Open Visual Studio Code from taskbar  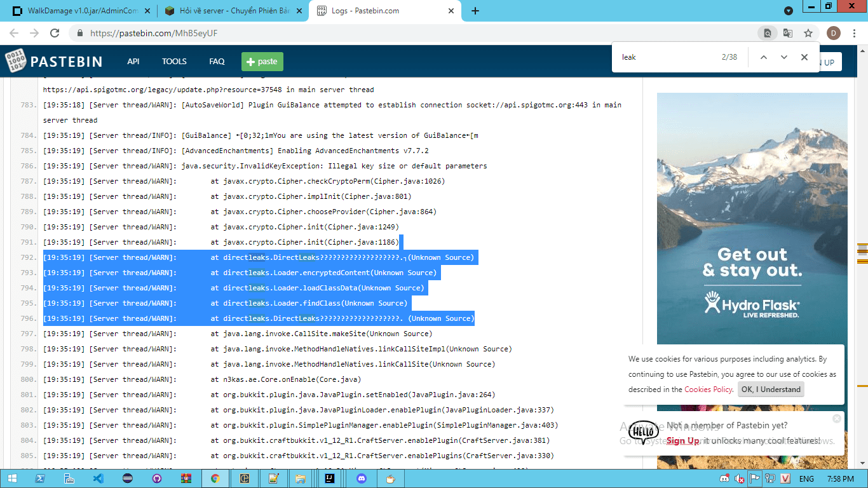click(98, 478)
